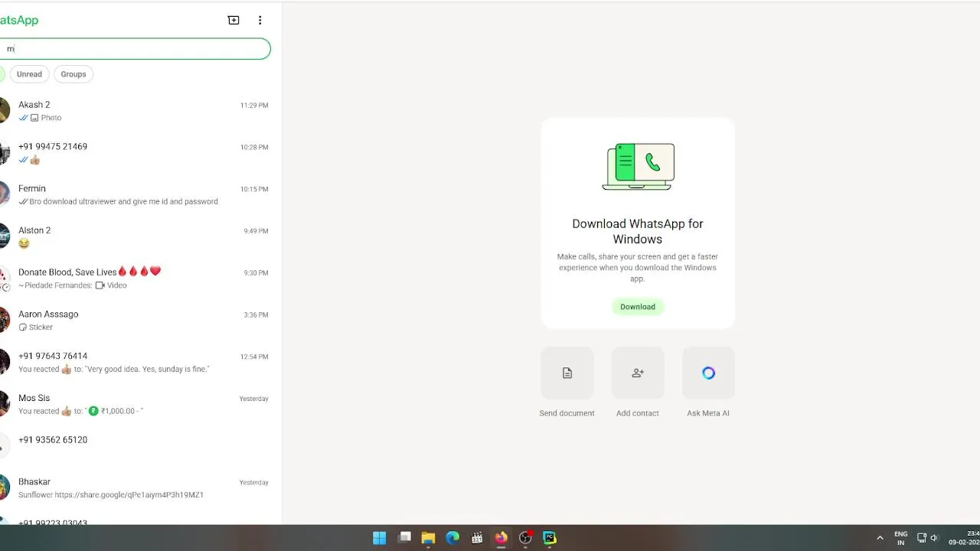Click the Ask Meta AI tile icon
The height and width of the screenshot is (551, 980).
pos(708,373)
